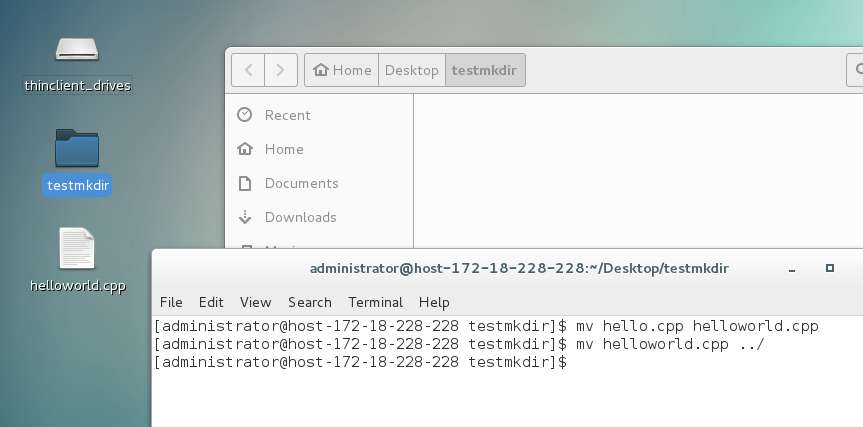Open Downloads in the sidebar

(300, 217)
